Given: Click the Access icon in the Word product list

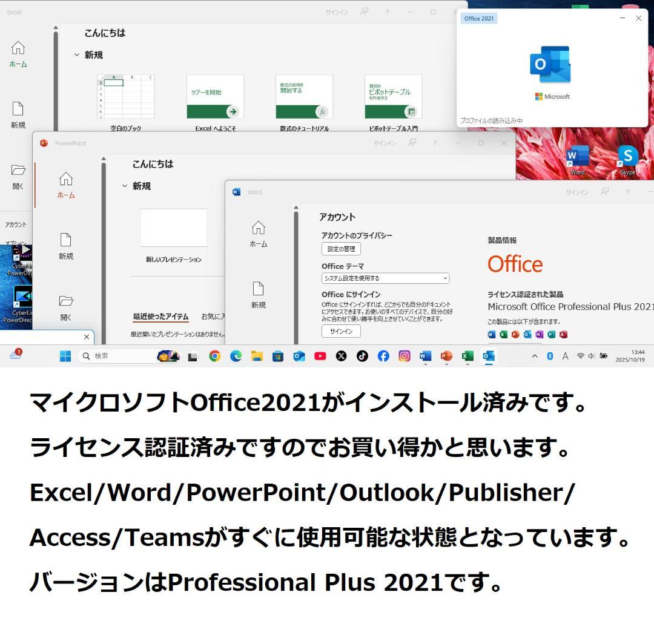Looking at the screenshot, I should point(564,334).
